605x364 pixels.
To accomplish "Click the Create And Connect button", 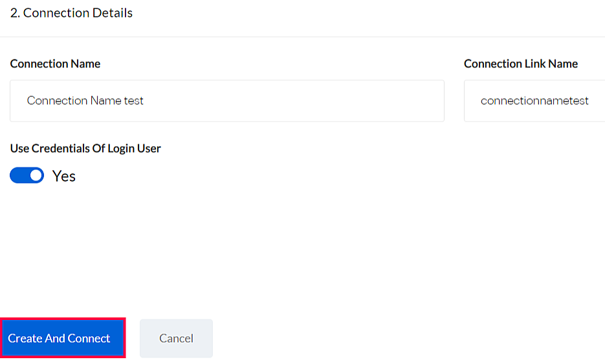I will [62, 338].
